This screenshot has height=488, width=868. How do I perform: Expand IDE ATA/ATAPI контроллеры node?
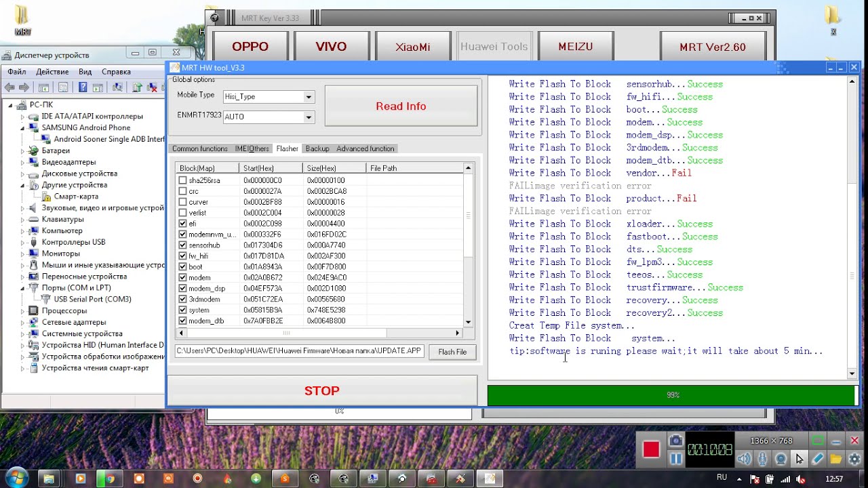23,117
